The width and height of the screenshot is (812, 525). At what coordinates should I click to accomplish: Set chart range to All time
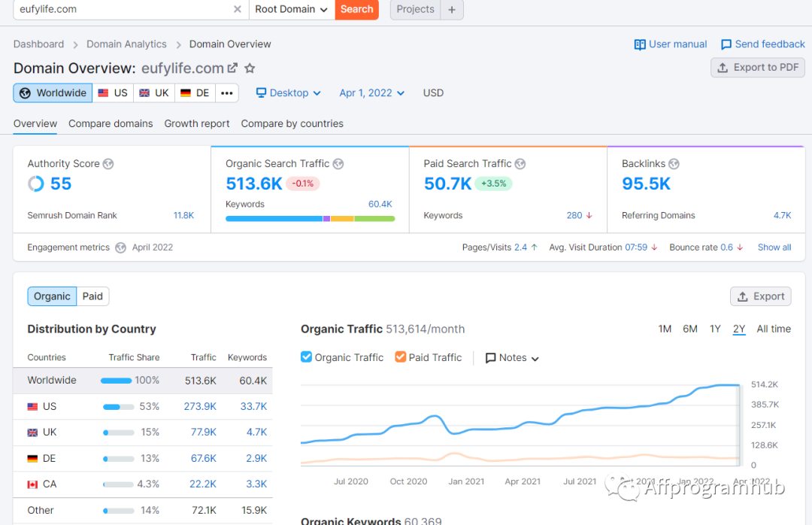pyautogui.click(x=774, y=329)
